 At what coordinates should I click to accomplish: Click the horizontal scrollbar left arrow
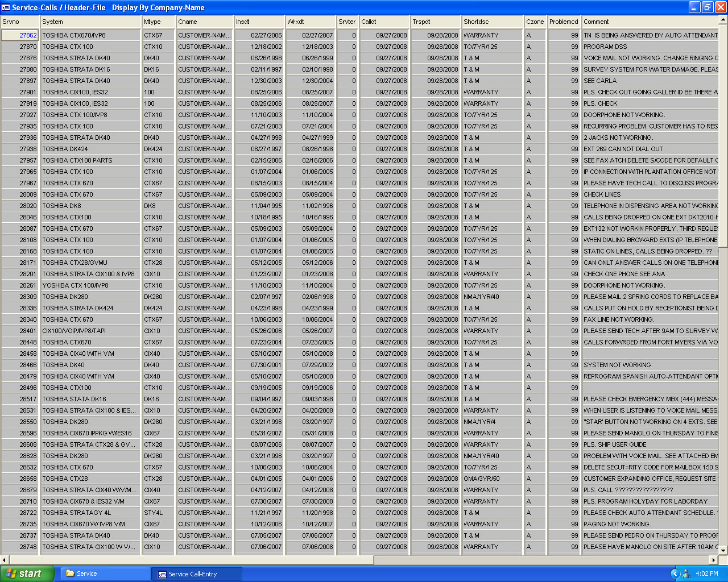pos(5,560)
